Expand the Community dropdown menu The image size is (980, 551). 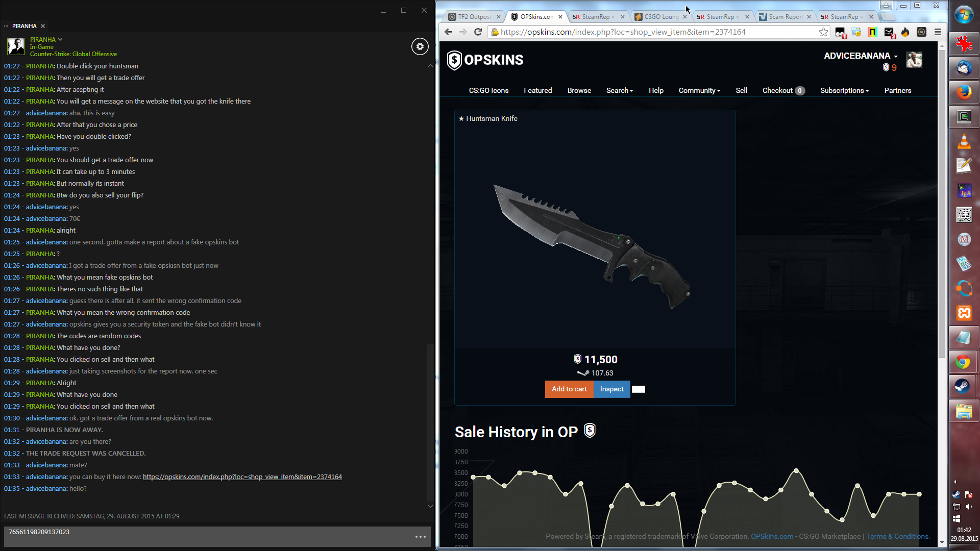click(x=699, y=91)
